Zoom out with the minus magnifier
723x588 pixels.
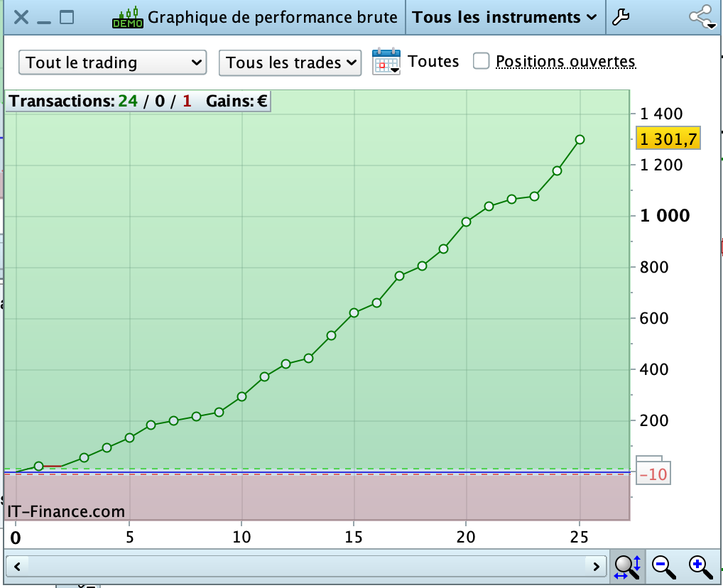[663, 567]
